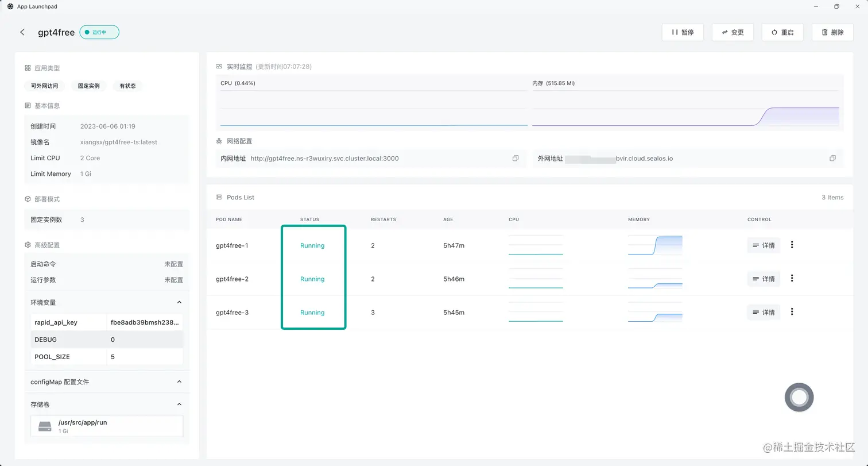Click the image name xiangsx/gpt4free-ts:latest
868x466 pixels.
[119, 142]
